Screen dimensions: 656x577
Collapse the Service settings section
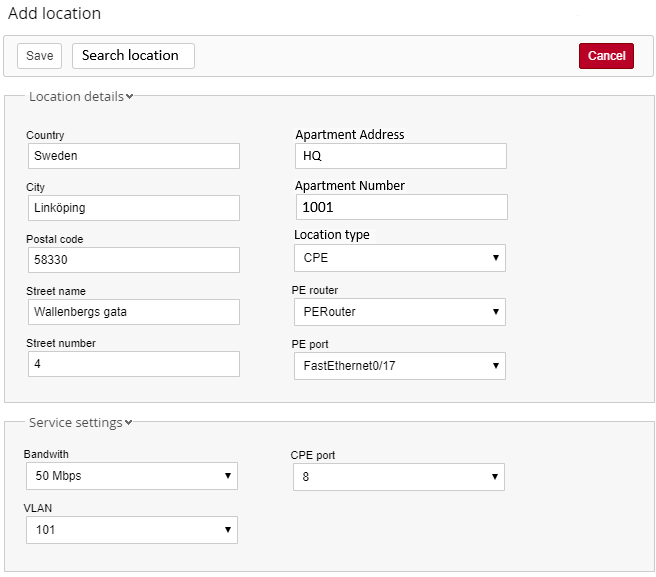pyautogui.click(x=80, y=423)
